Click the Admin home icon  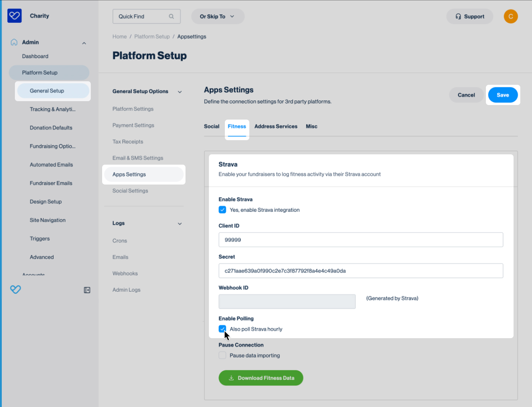pos(14,42)
